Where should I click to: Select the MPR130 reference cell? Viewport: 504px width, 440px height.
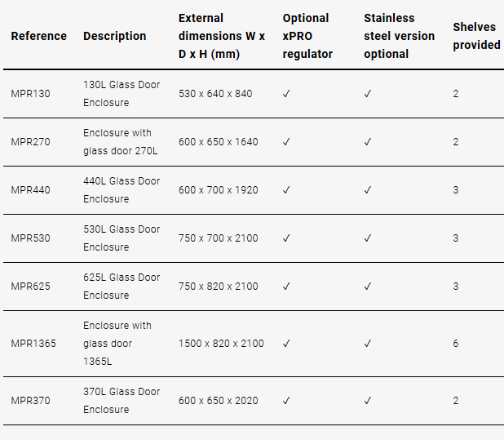[x=31, y=94]
